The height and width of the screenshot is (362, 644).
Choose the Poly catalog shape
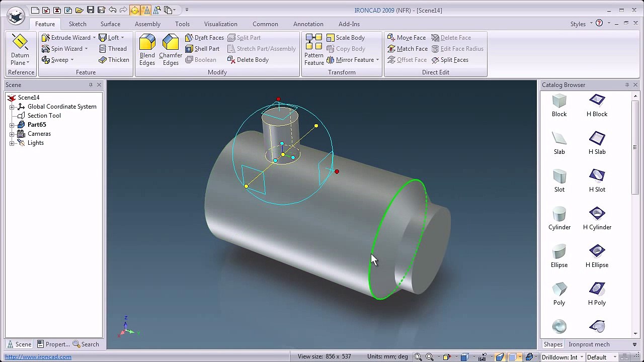(559, 294)
